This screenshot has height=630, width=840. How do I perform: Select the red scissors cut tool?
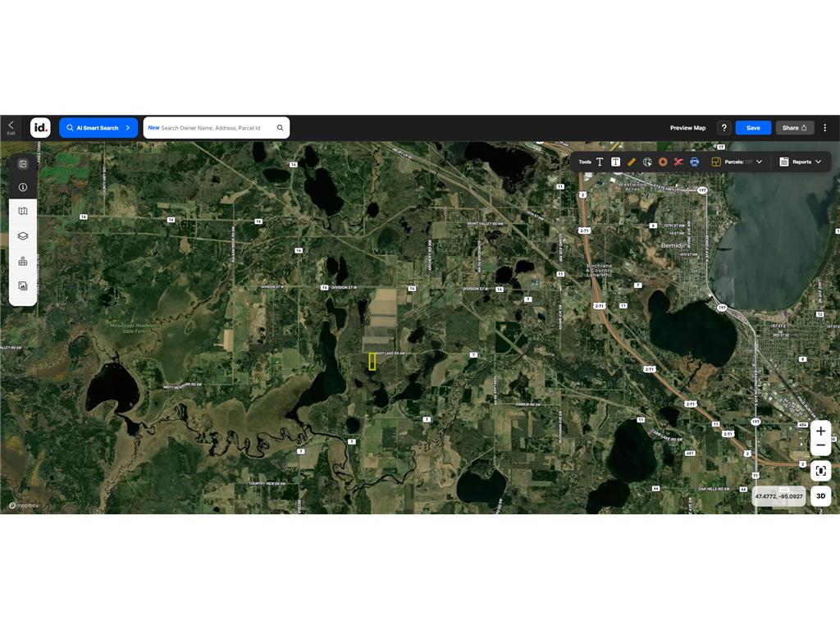click(x=678, y=162)
